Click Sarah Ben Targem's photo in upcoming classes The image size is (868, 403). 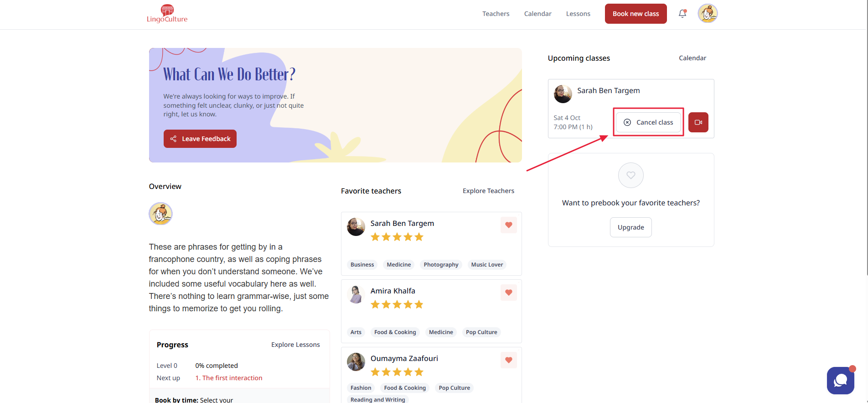(x=563, y=94)
